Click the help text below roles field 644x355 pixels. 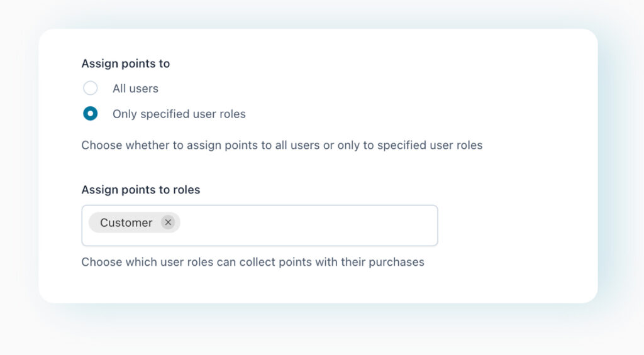(x=253, y=262)
